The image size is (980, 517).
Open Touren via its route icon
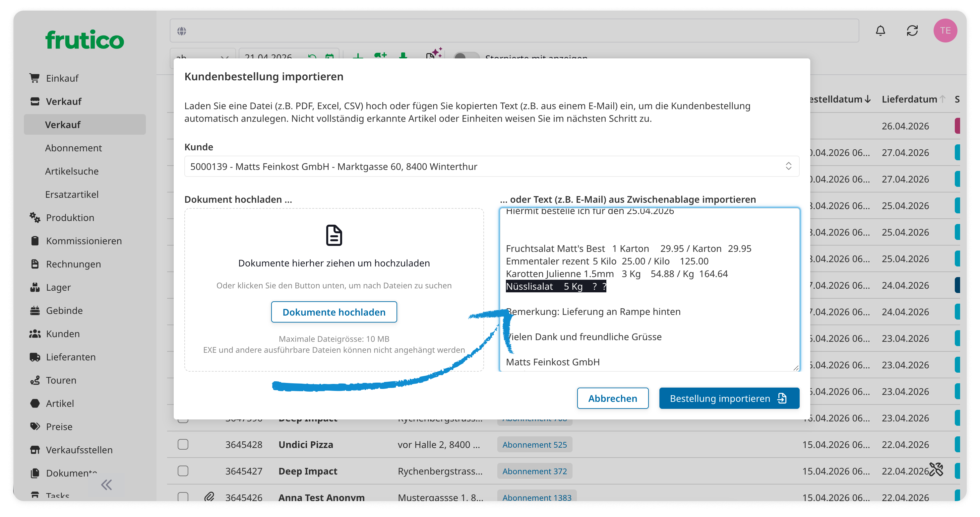(34, 380)
